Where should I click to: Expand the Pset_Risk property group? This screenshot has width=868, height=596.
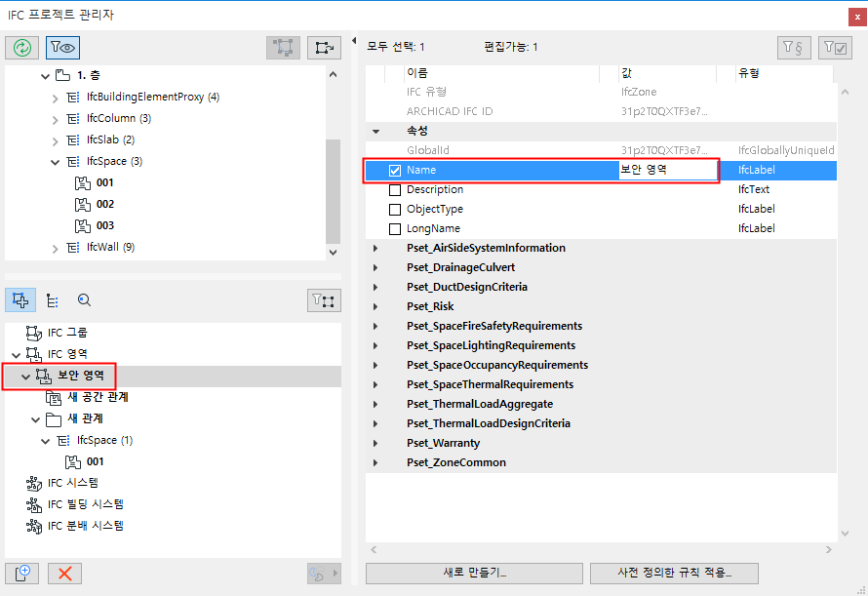tap(375, 306)
